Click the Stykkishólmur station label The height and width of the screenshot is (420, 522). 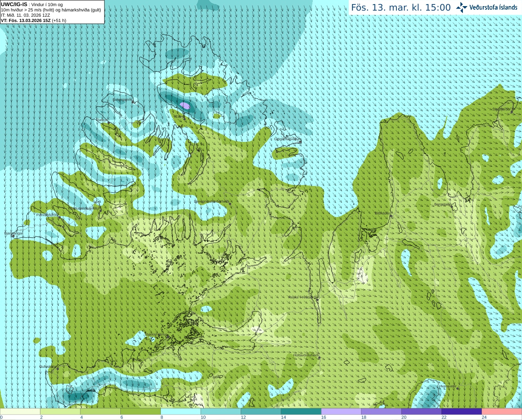156,334
